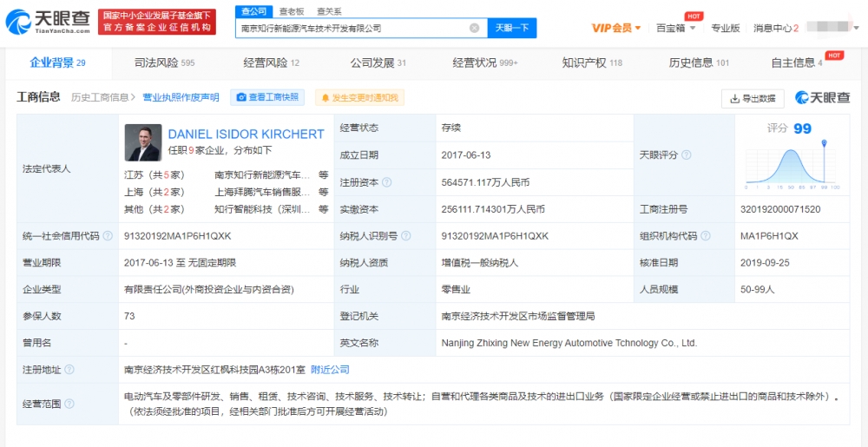The width and height of the screenshot is (868, 447).
Task: Click the score value 99
Action: pos(803,129)
